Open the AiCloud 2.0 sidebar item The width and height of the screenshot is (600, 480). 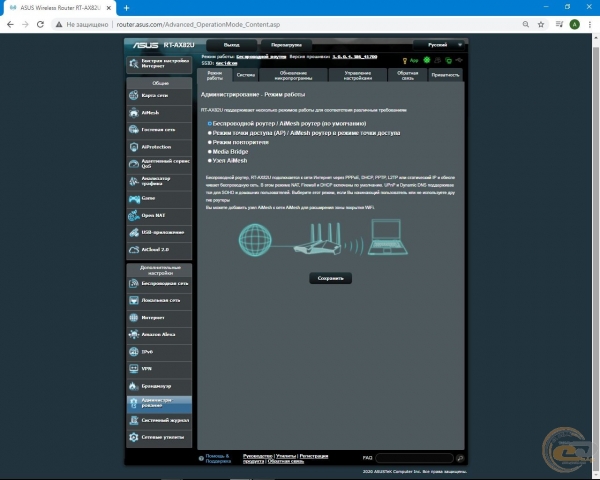coord(159,250)
